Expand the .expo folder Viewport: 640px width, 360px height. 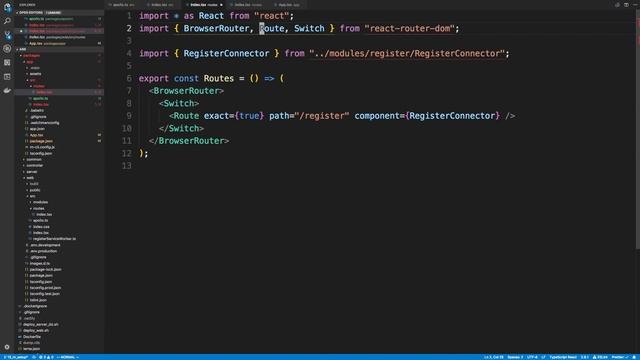[35, 68]
